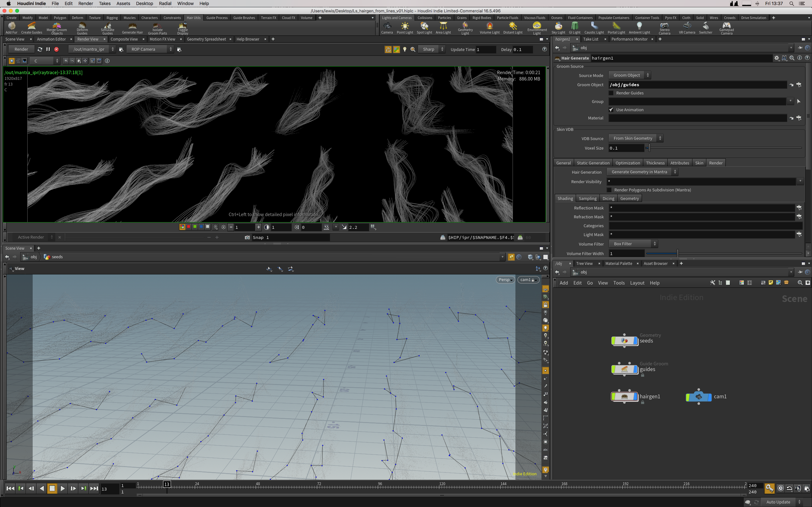Click the Spot Light shelf icon
The image size is (812, 507).
point(424,28)
